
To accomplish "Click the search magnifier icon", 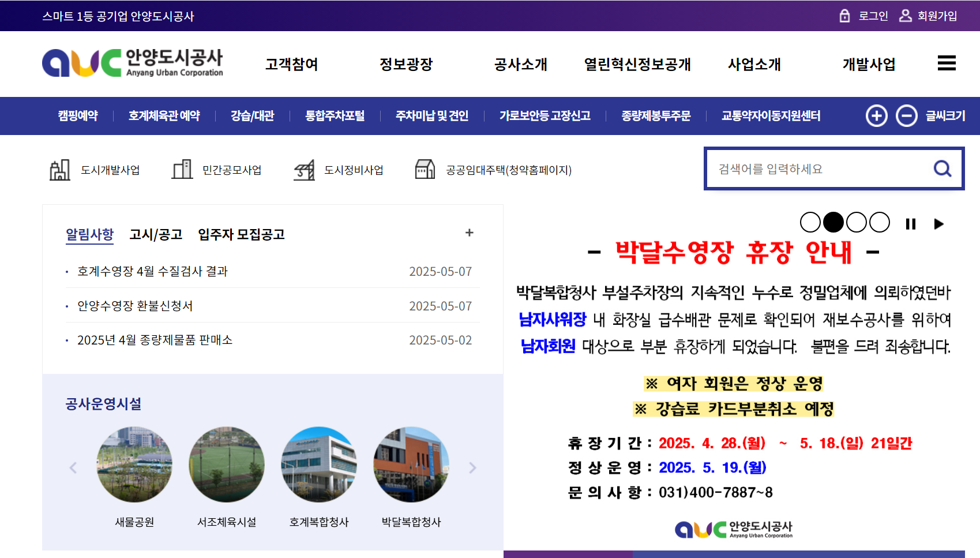I will coord(943,168).
